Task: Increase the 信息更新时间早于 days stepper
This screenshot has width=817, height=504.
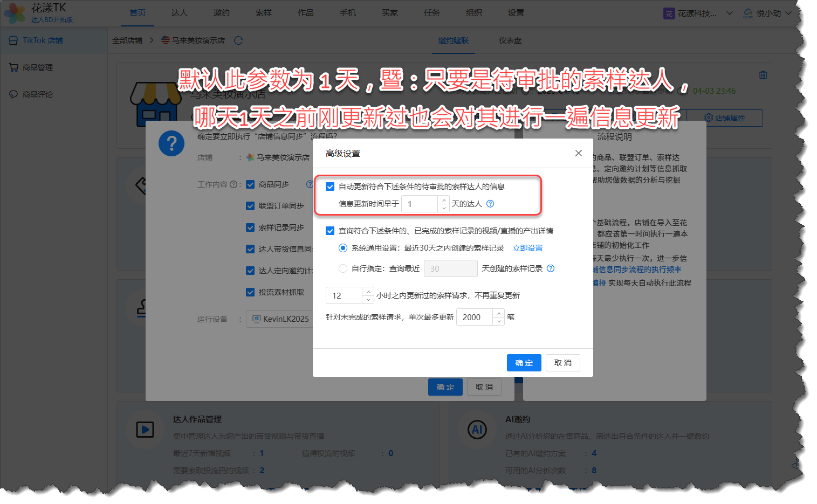Action: pos(444,200)
